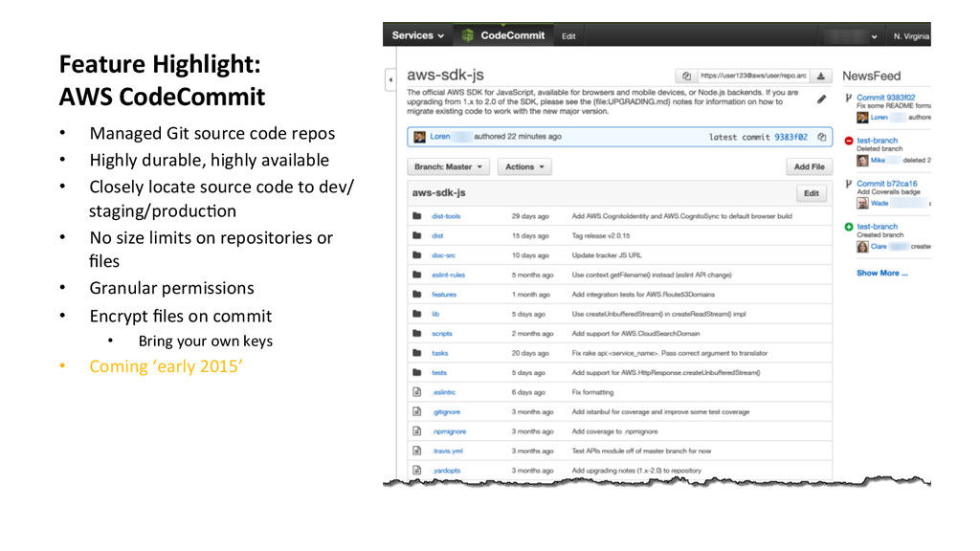Open the N. Virginia region menu
Screen dimensions: 980x551
[x=911, y=36]
